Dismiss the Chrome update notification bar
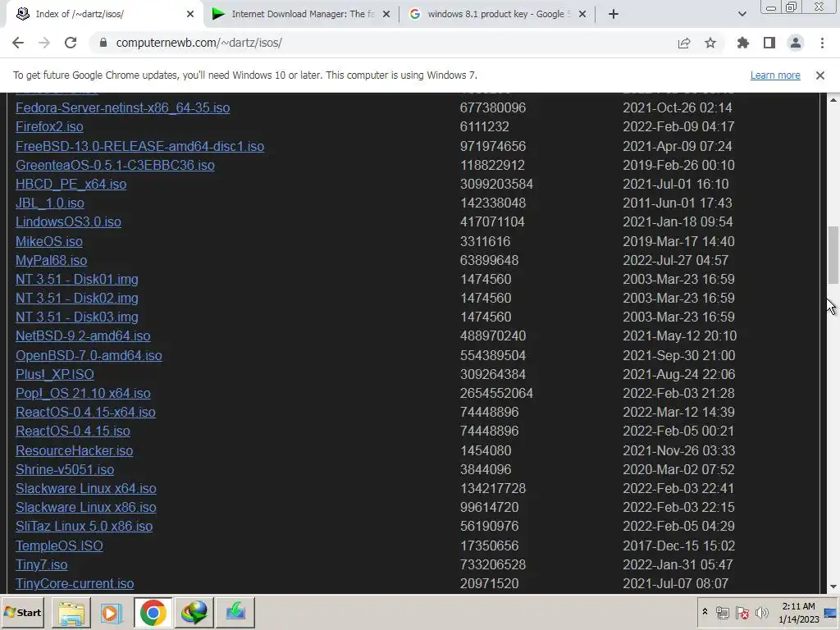Screen dimensions: 840x630 click(x=819, y=75)
